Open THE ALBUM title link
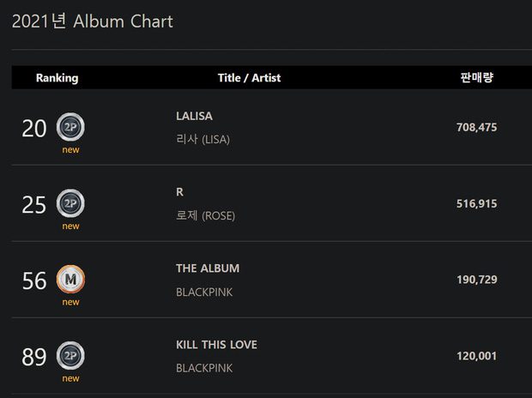Screen dimensions: 532x398 [x=208, y=268]
